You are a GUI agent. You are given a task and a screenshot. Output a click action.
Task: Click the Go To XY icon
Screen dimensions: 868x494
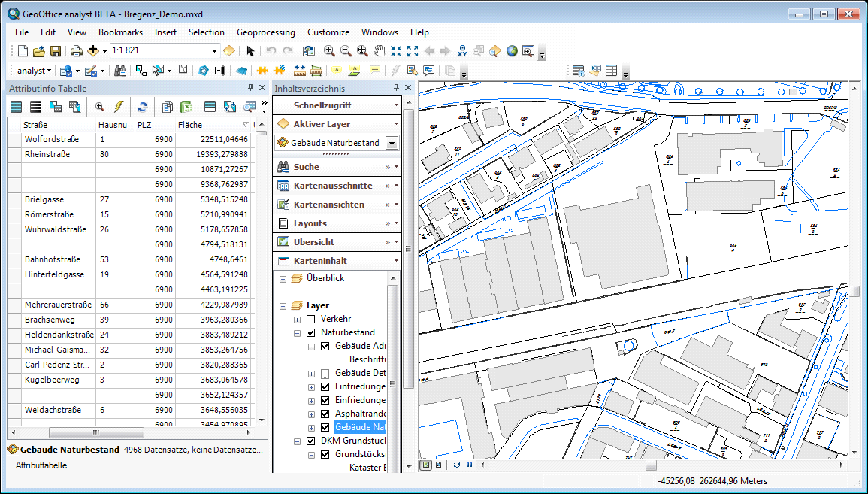click(x=462, y=51)
